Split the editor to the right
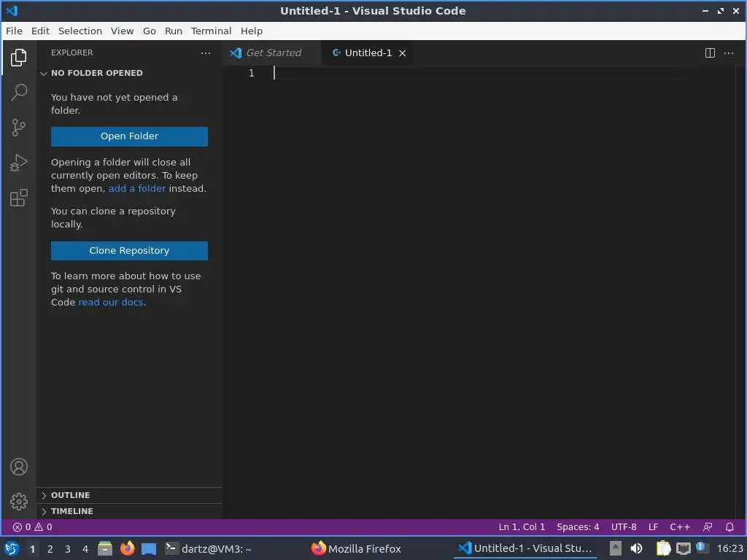 [710, 52]
